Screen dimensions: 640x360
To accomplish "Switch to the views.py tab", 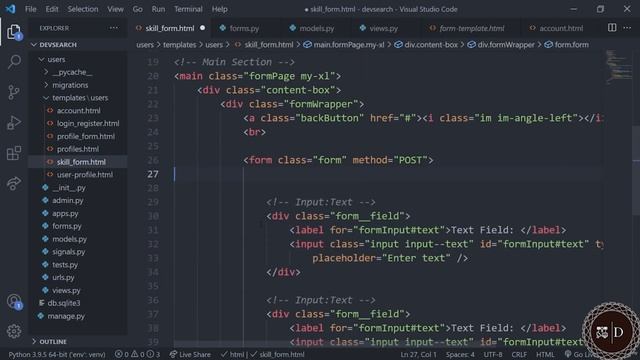I will (x=383, y=28).
